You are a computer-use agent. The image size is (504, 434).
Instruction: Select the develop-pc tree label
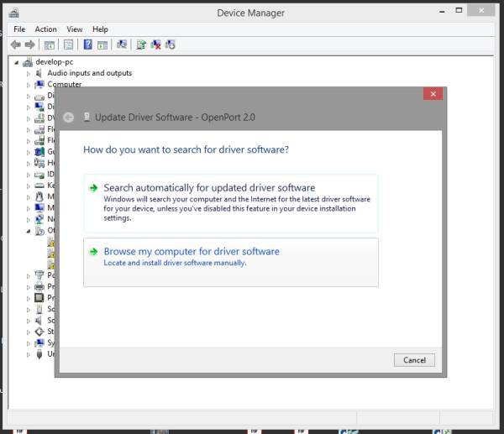[x=55, y=61]
